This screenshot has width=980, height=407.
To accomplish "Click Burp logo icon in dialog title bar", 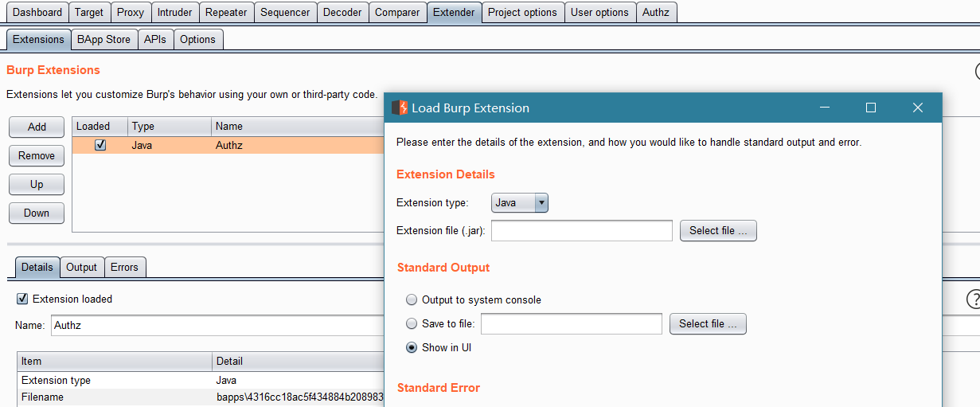I will (400, 108).
